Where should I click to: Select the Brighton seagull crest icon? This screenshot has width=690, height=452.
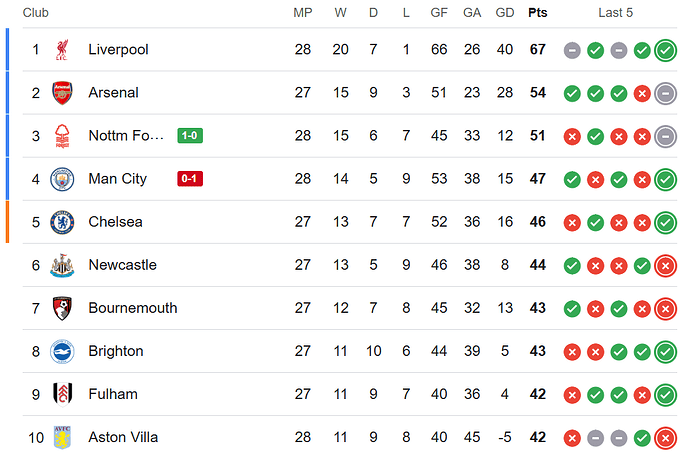pos(62,351)
